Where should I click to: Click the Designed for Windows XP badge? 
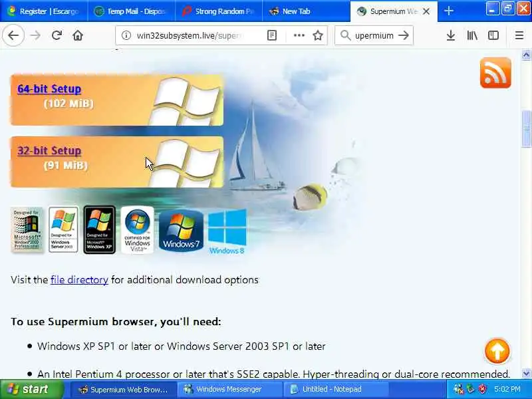(99, 229)
